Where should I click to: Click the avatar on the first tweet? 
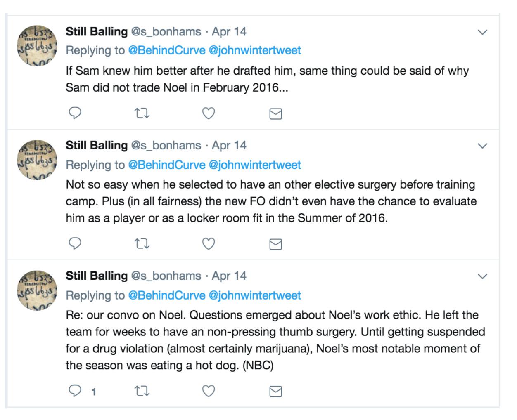(36, 45)
